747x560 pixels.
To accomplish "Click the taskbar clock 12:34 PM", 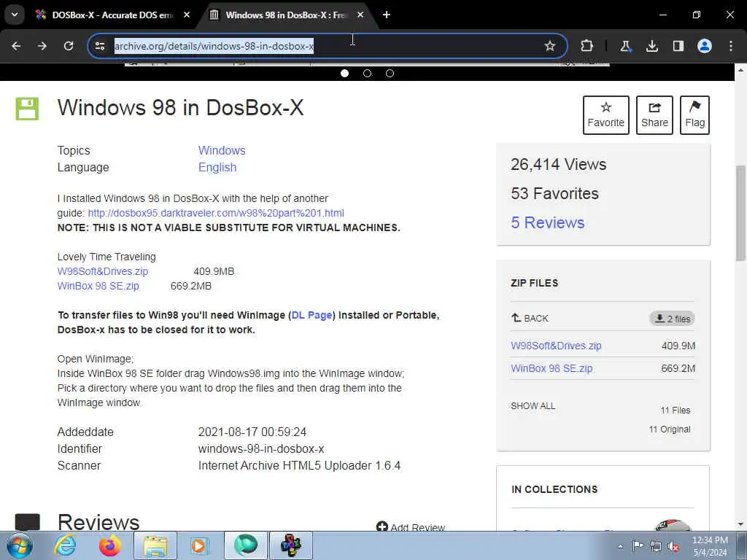I will tap(710, 540).
